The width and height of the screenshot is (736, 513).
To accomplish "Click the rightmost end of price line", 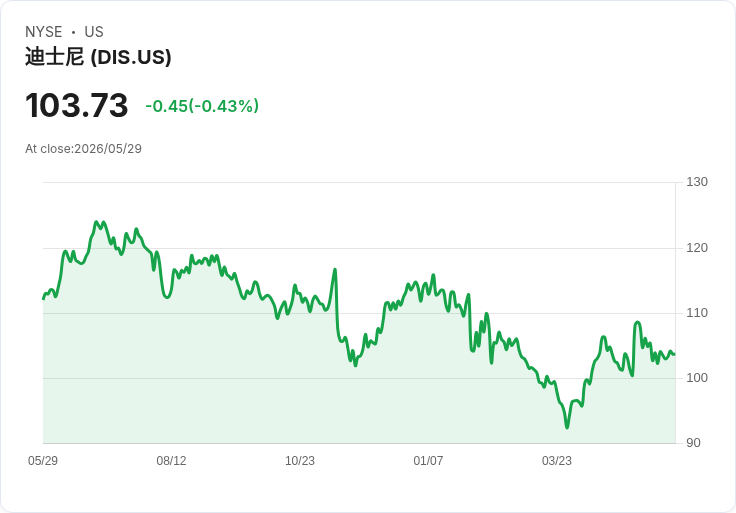I will (x=674, y=354).
